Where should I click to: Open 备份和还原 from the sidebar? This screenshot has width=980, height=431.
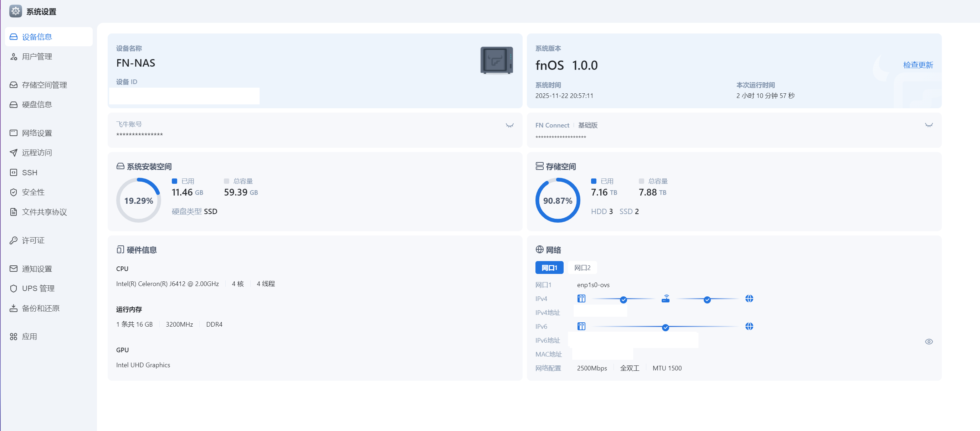pos(40,308)
